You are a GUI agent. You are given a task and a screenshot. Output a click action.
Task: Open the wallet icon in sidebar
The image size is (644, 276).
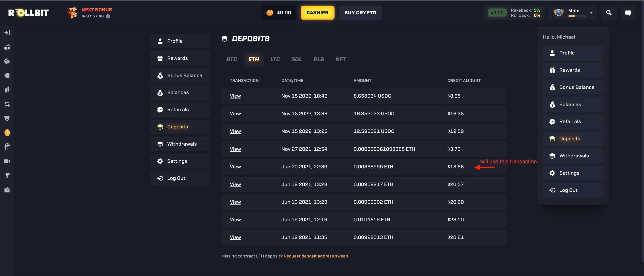[x=7, y=190]
